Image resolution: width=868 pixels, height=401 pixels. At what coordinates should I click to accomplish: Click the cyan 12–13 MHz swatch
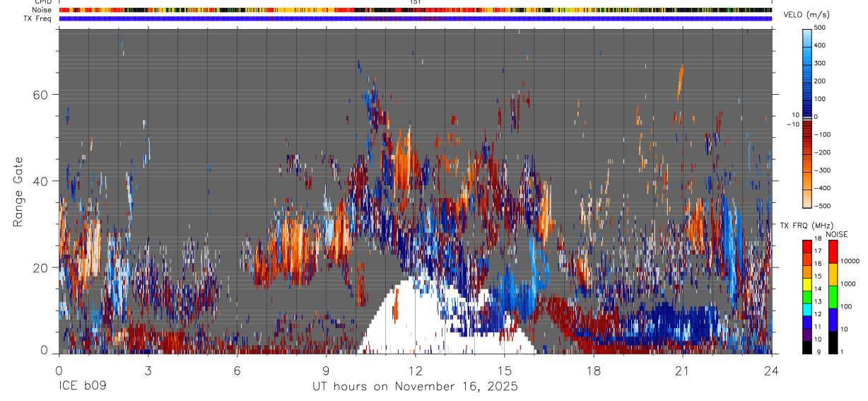(807, 308)
